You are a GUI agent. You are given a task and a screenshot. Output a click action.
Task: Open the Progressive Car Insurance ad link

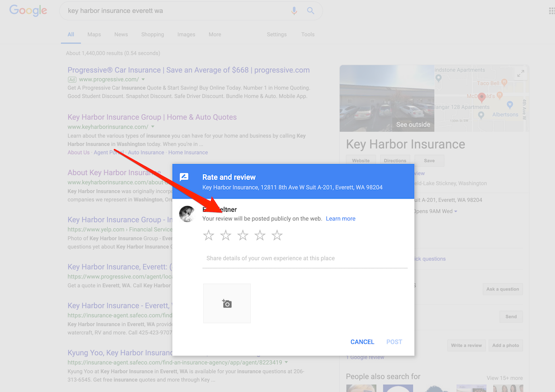tap(189, 70)
